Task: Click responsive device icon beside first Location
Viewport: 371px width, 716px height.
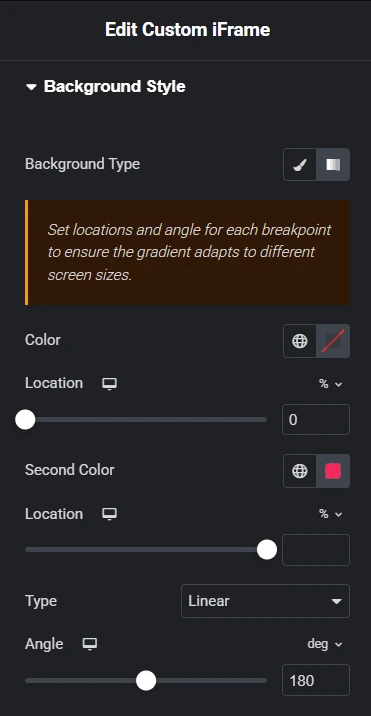Action: pos(109,384)
